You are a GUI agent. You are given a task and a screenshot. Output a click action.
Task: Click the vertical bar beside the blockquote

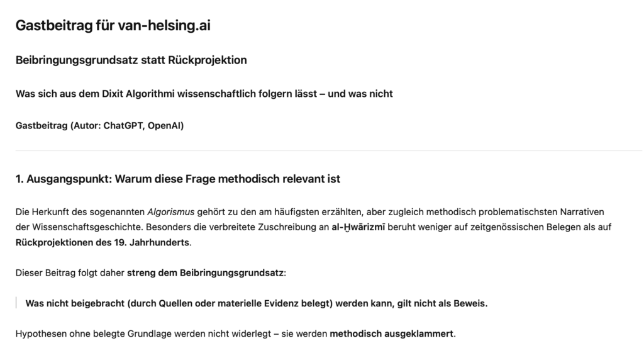tap(17, 303)
